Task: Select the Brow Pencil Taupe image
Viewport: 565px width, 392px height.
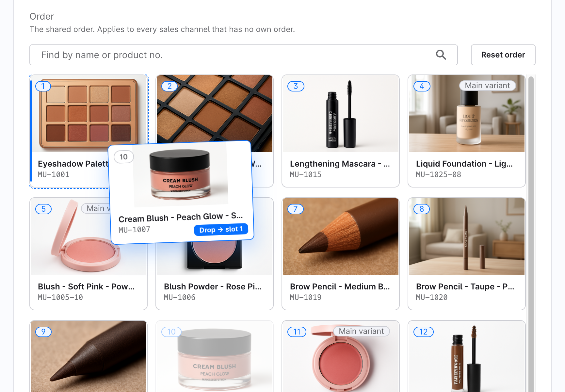Action: tap(467, 237)
